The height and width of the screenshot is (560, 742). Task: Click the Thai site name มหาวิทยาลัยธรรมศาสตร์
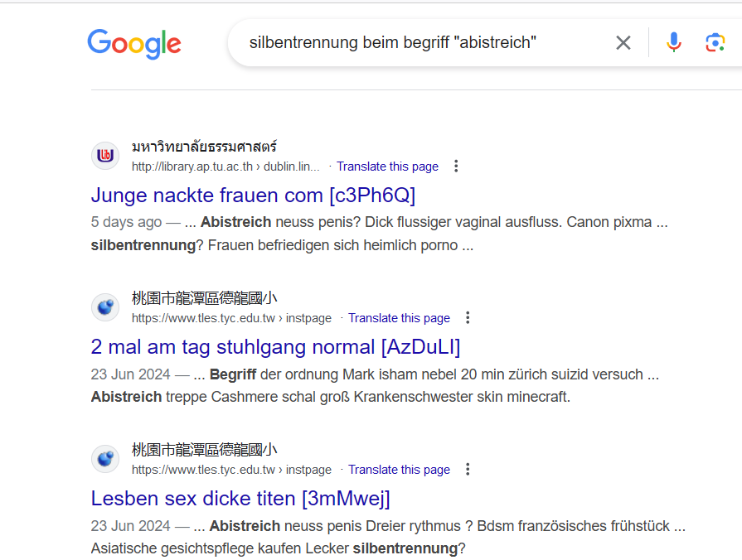pos(204,147)
